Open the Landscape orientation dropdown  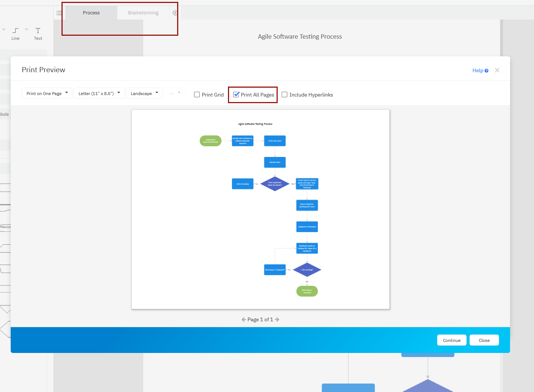click(144, 93)
